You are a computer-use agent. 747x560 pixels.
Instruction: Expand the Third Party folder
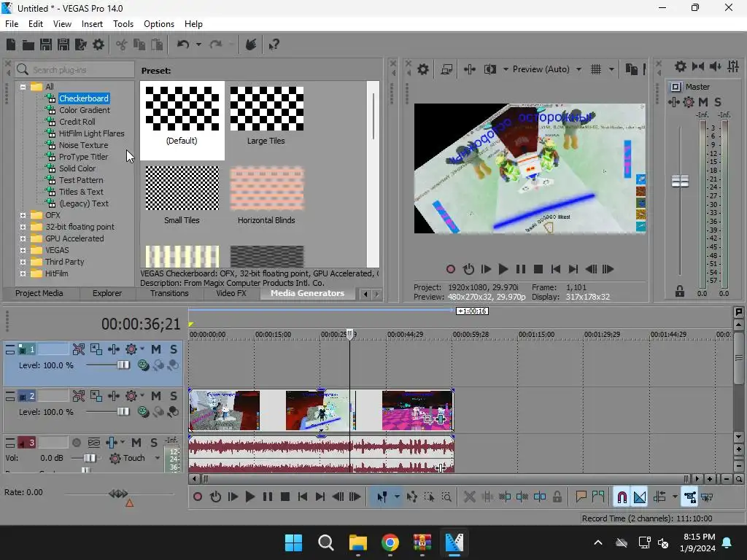click(x=23, y=262)
